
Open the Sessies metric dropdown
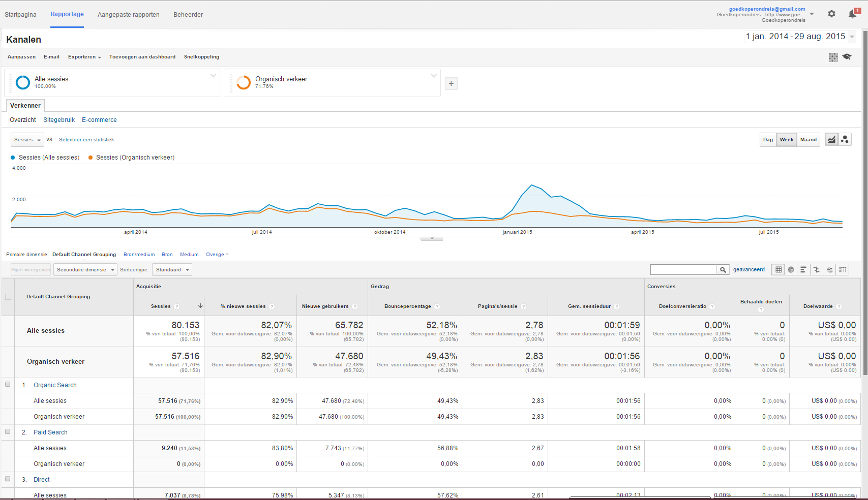coord(27,140)
